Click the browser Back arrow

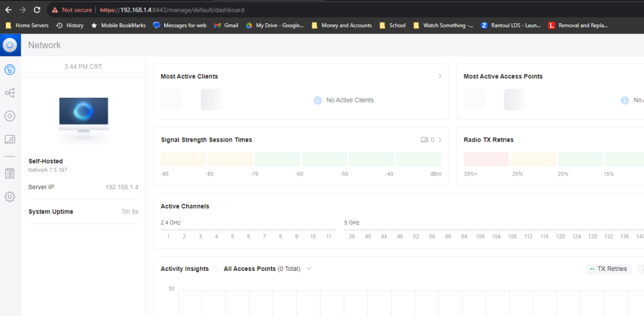pos(8,10)
